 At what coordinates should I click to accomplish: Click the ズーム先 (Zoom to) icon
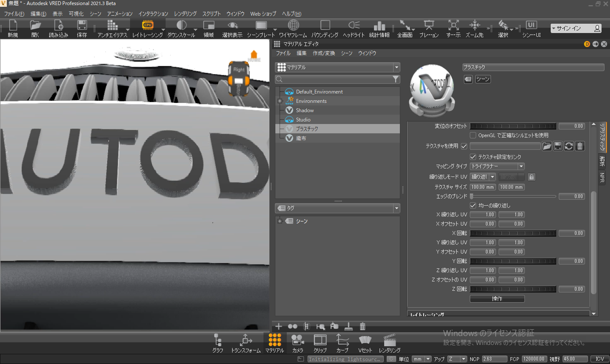pyautogui.click(x=474, y=25)
